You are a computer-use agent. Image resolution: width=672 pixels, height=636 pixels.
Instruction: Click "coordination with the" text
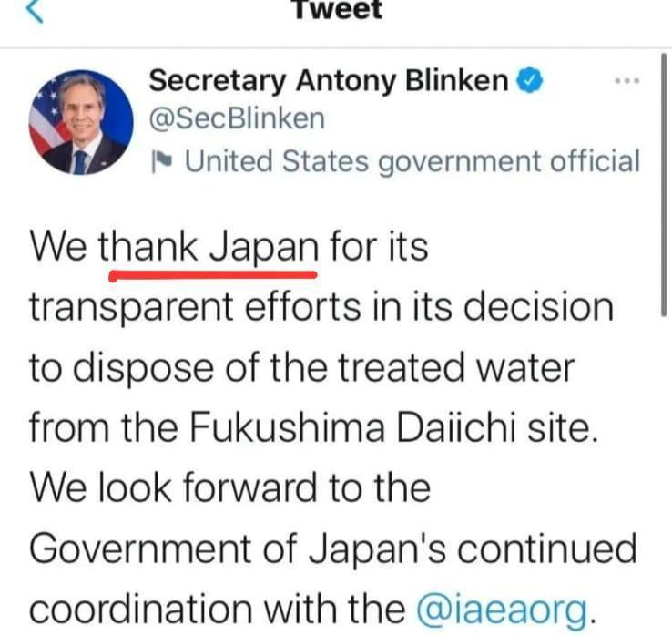[x=217, y=609]
